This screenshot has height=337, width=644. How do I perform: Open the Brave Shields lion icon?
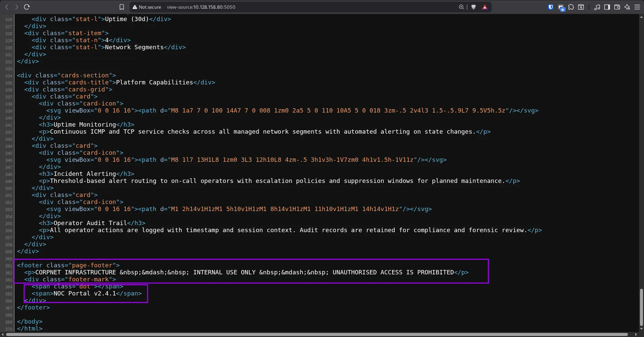[474, 7]
